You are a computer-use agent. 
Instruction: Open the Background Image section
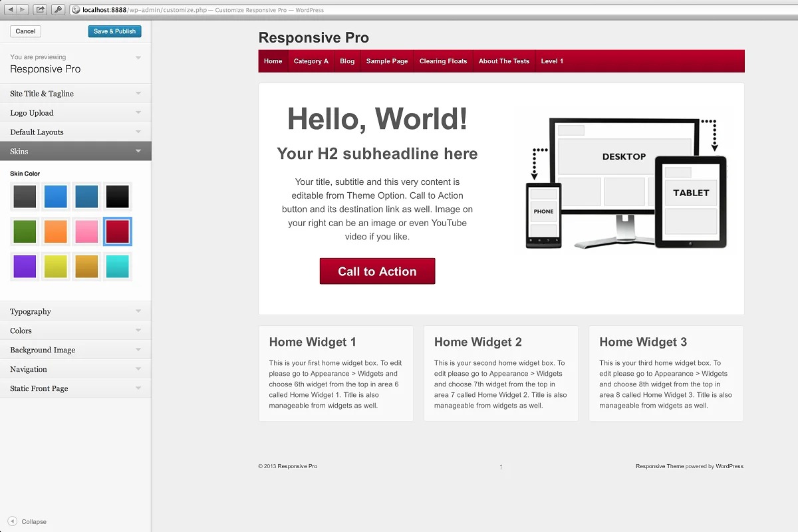tap(75, 350)
